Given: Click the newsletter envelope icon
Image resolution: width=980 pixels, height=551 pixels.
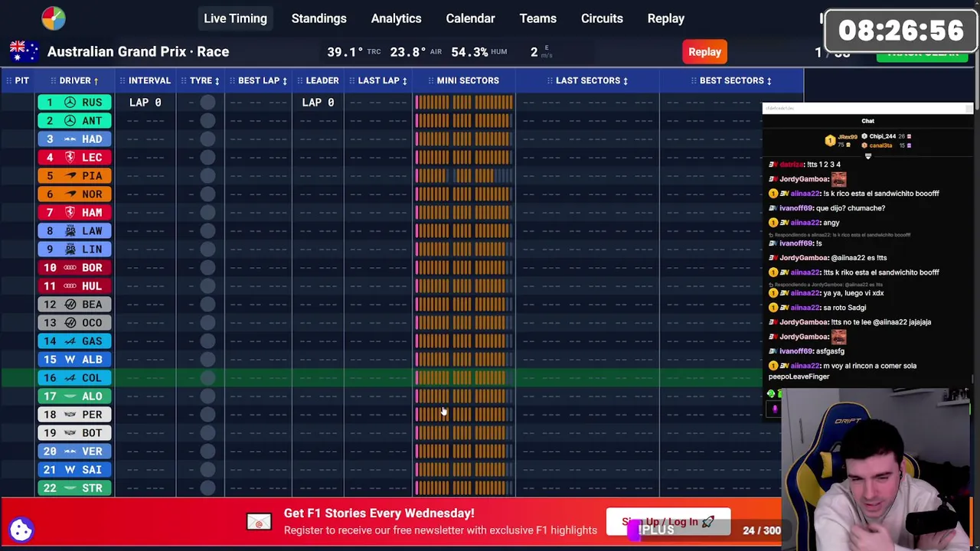Looking at the screenshot, I should pyautogui.click(x=259, y=522).
